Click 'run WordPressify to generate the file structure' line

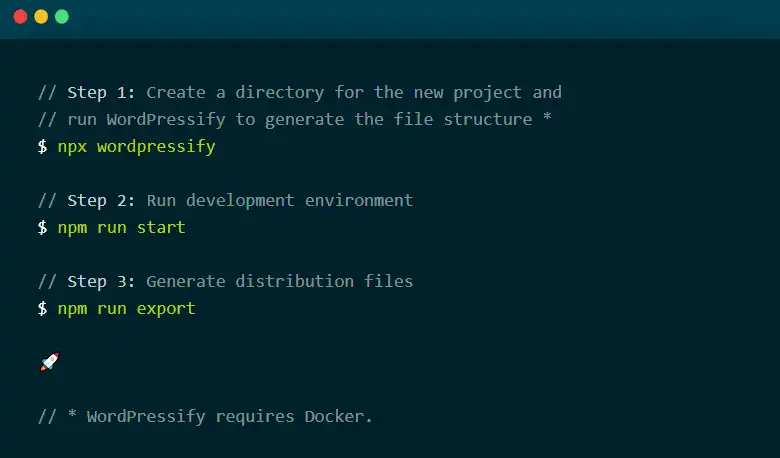pyautogui.click(x=299, y=120)
